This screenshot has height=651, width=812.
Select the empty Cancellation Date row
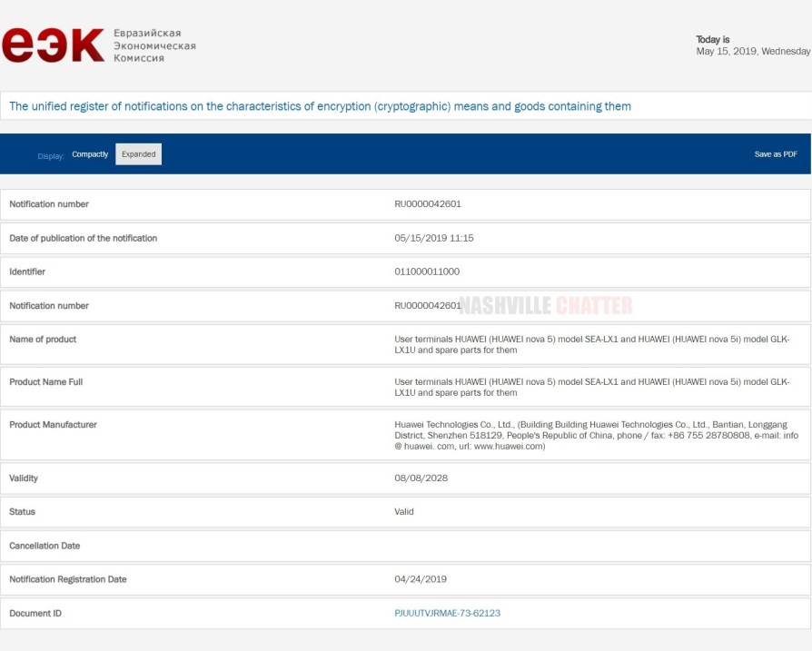pos(405,546)
